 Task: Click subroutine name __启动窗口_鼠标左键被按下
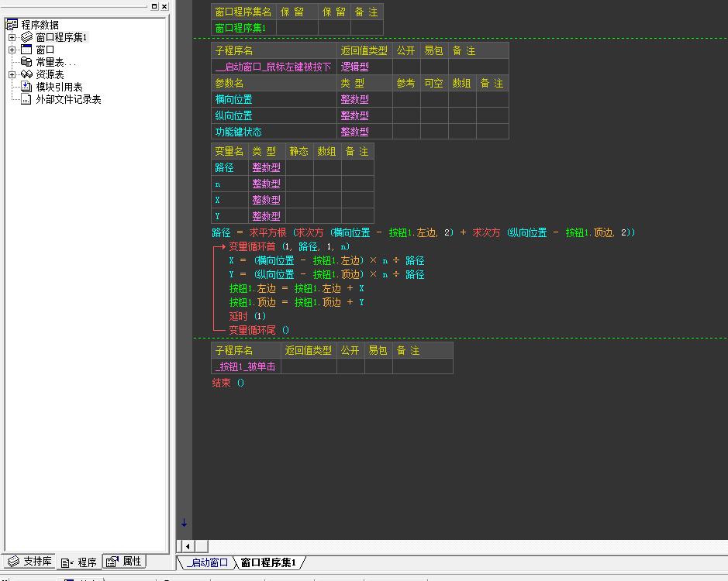click(274, 67)
